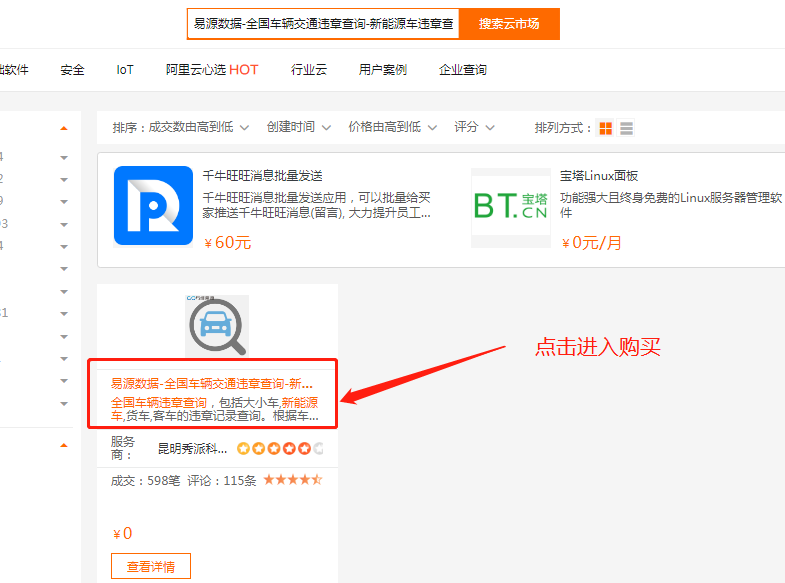The width and height of the screenshot is (785, 583).
Task: Open 易源数据-全国车辆交通违章查询 product title link
Action: 212,384
